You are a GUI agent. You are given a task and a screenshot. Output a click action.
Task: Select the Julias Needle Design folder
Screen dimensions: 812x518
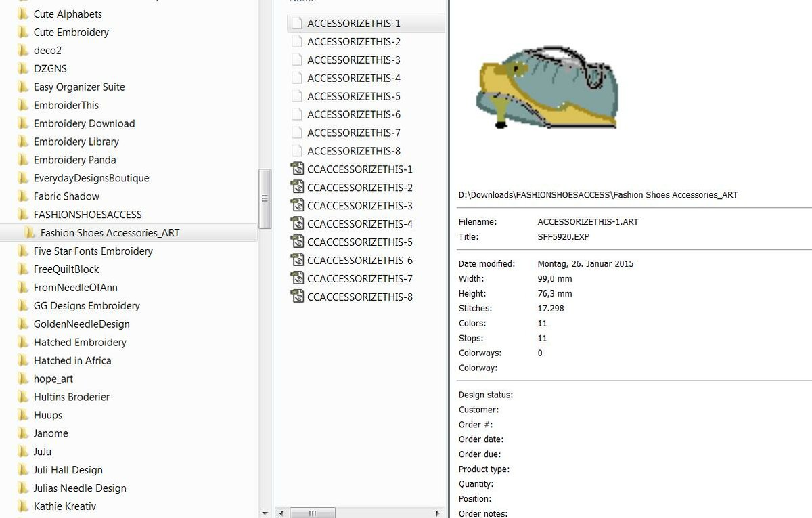[x=80, y=488]
